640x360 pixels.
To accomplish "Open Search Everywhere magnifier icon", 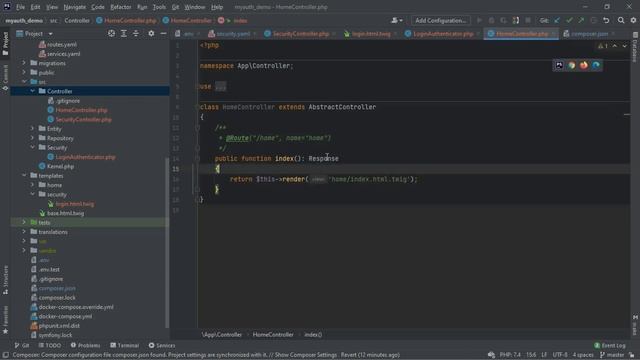I will coord(621,20).
